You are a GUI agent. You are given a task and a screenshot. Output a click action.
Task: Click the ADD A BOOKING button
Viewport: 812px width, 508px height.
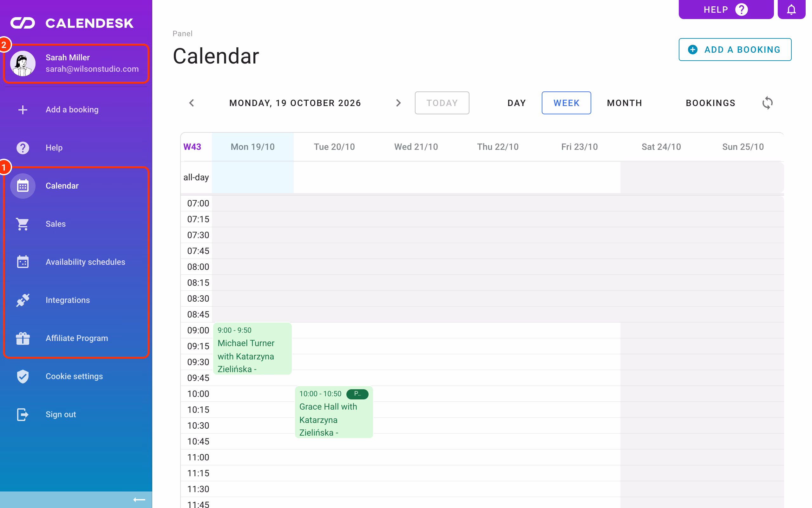pos(735,50)
